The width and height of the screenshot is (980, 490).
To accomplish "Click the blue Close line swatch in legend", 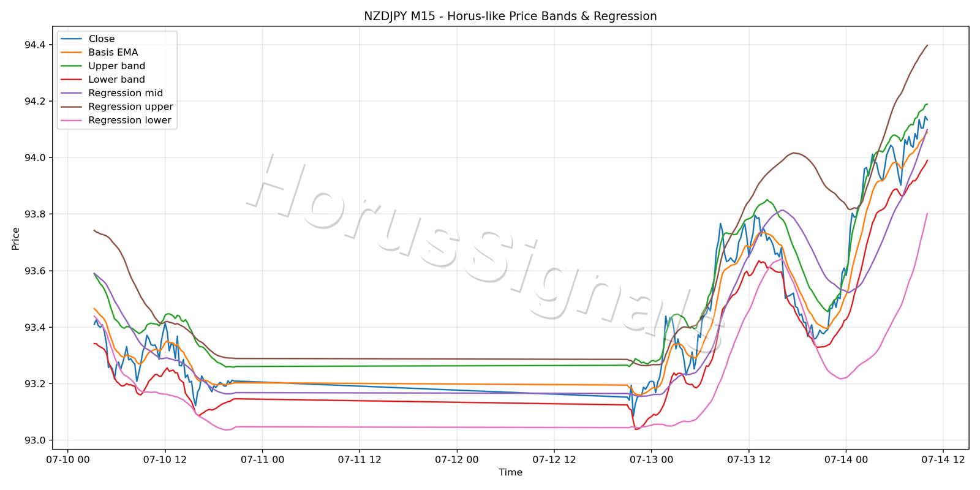I will click(x=71, y=39).
